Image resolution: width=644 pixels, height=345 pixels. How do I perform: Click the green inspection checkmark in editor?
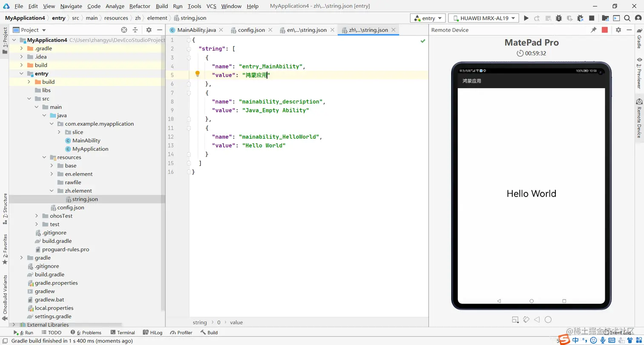tap(423, 41)
